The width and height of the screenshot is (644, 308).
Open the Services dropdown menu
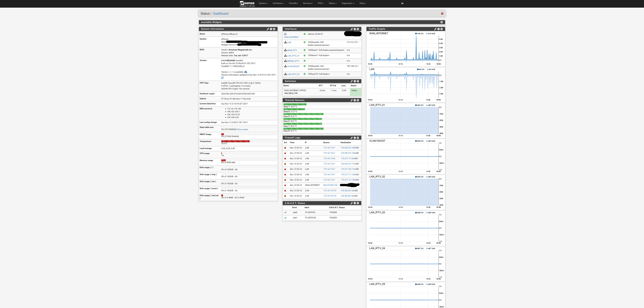[308, 3]
